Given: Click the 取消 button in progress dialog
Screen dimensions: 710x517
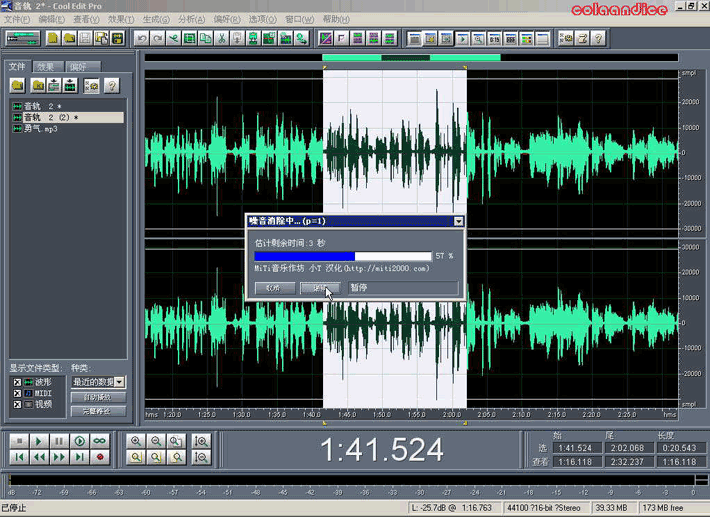Looking at the screenshot, I should coord(274,288).
